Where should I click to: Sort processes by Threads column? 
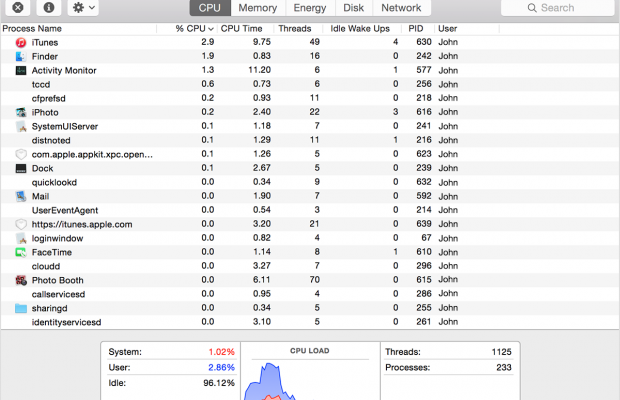point(294,29)
